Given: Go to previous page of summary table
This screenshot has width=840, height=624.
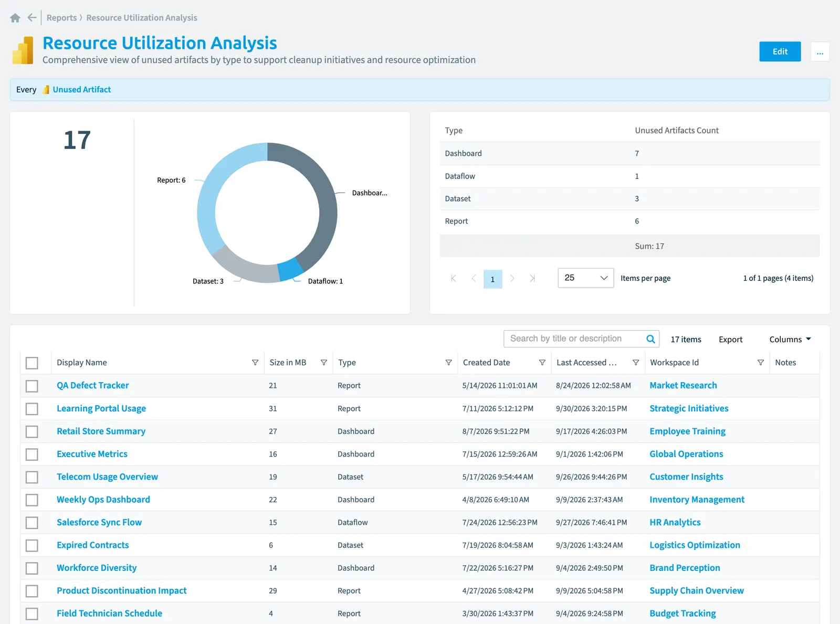Looking at the screenshot, I should (x=474, y=279).
